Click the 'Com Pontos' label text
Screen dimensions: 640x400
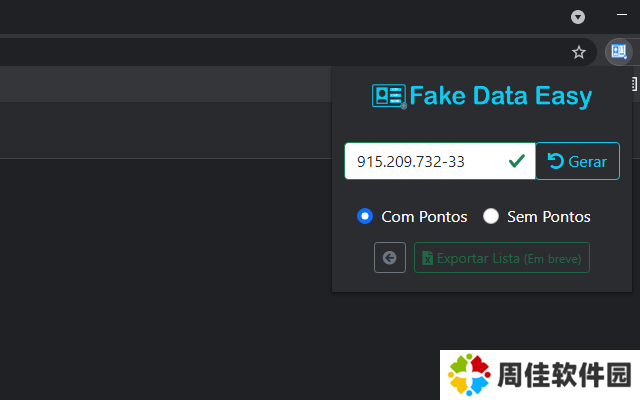tap(424, 216)
